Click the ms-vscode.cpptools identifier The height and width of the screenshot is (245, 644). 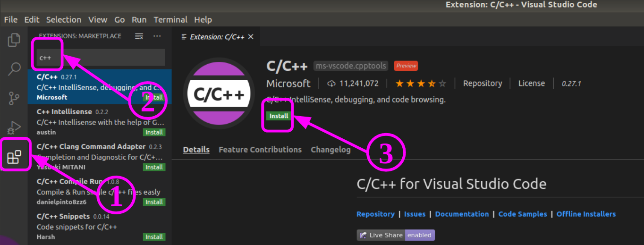tap(351, 66)
